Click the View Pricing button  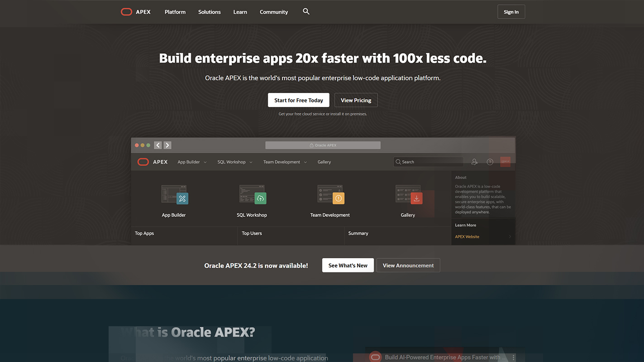point(356,100)
